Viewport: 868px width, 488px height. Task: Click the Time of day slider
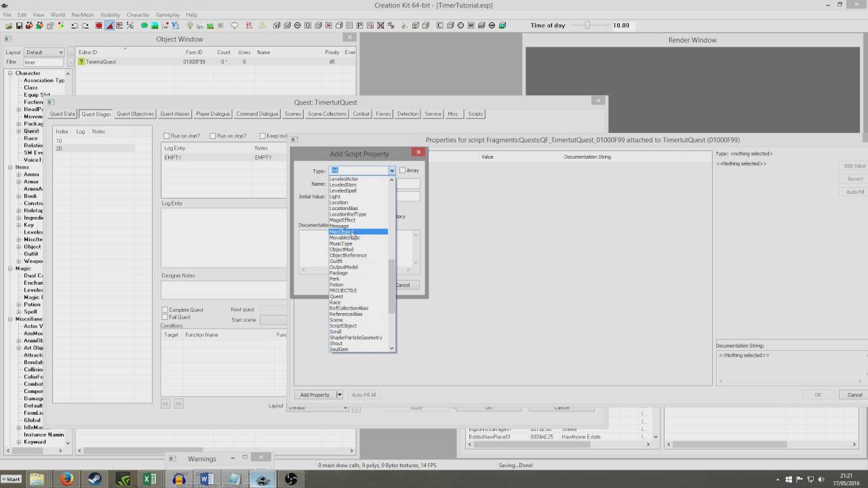coord(588,26)
